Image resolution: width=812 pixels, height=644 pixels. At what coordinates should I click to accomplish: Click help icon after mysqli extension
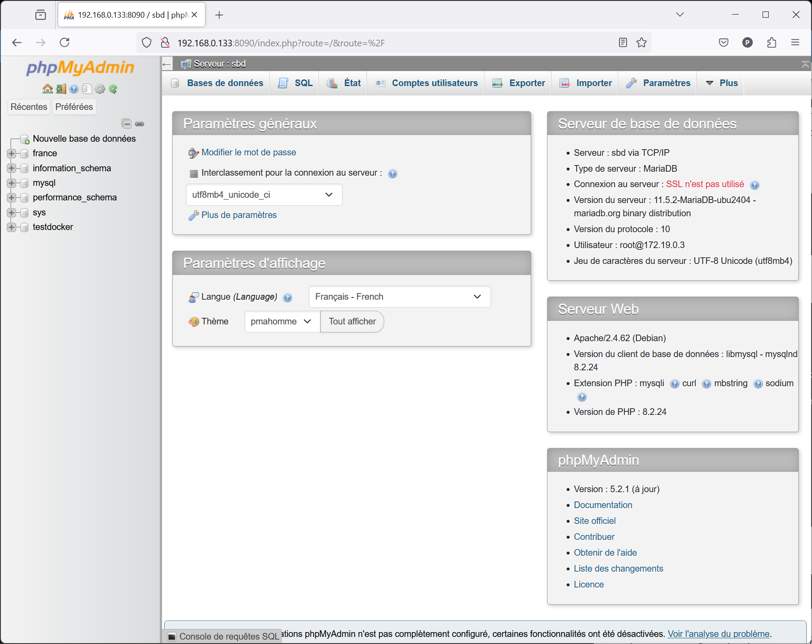pos(674,384)
